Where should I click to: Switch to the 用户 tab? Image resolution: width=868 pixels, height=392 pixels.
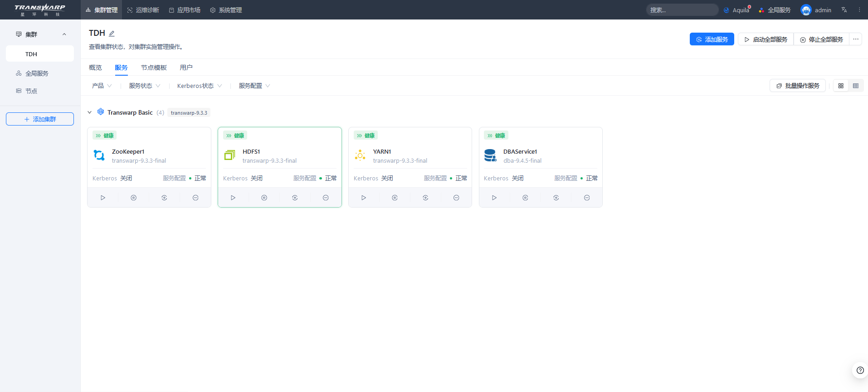186,68
